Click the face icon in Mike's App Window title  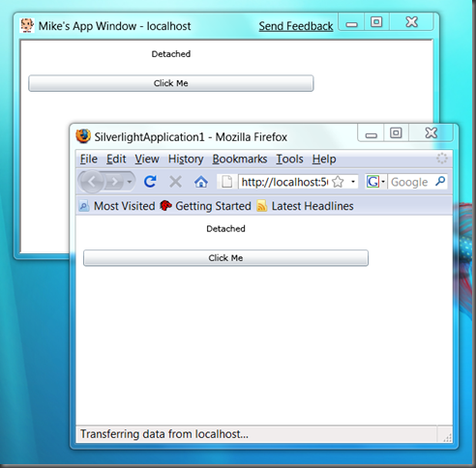click(27, 25)
